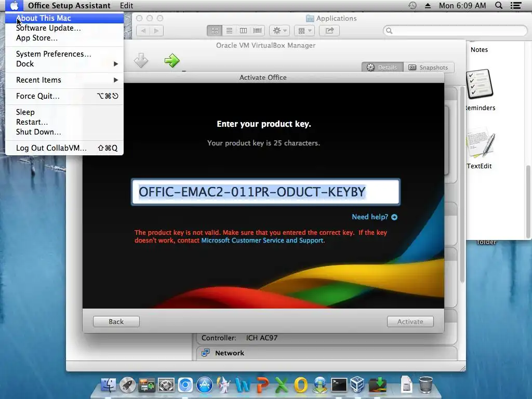Select Log Out CollabVM

point(64,148)
